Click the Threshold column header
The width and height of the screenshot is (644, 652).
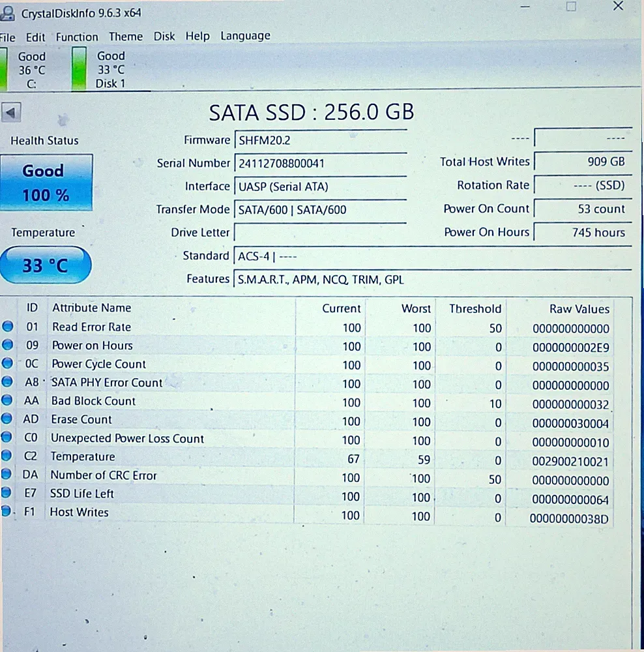(475, 308)
